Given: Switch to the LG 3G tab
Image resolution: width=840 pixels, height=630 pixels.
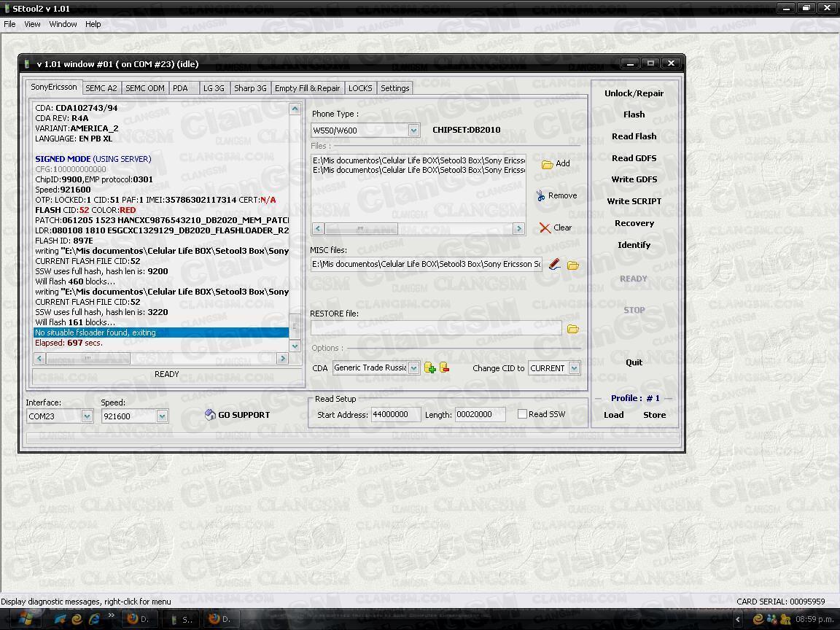Looking at the screenshot, I should (214, 88).
